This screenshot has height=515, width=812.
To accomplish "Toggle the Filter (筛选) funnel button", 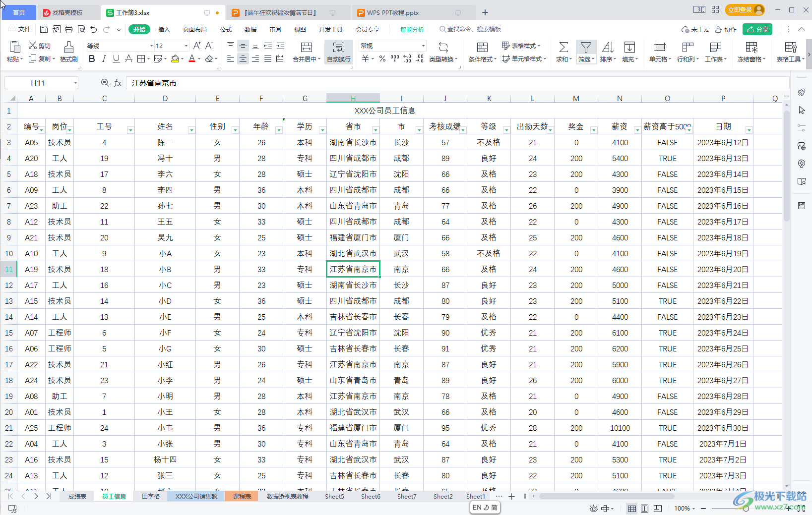I will tap(586, 52).
